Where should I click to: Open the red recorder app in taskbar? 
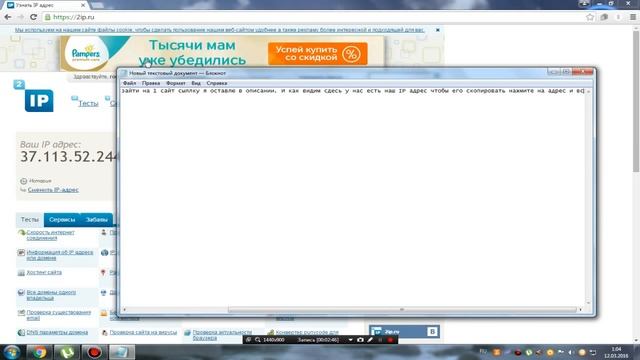(94, 352)
